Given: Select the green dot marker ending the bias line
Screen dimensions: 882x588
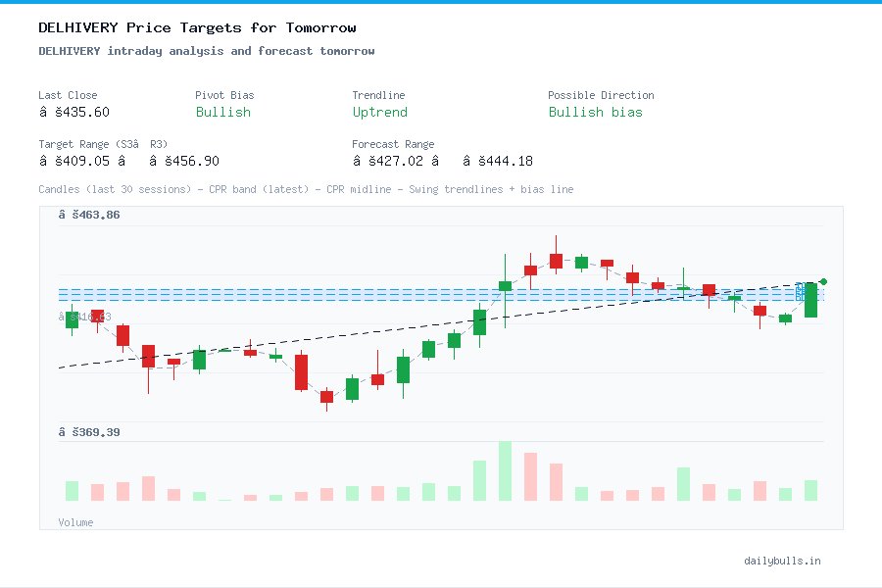Looking at the screenshot, I should pos(823,280).
